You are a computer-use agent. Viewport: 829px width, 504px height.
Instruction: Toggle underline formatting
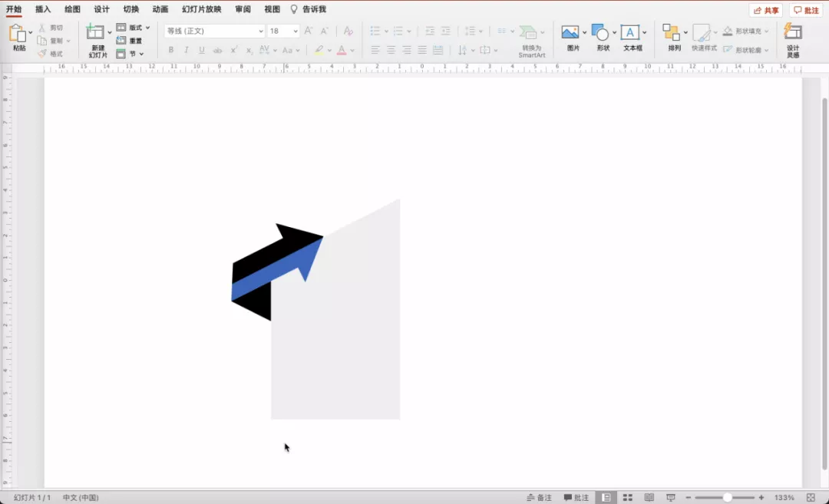point(201,50)
